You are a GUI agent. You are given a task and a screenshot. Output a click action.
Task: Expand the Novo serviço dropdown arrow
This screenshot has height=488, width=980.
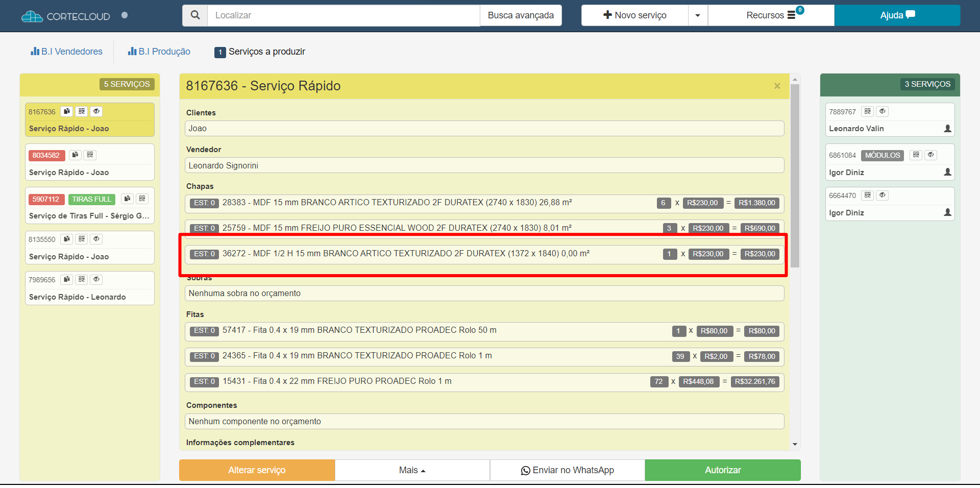[698, 15]
